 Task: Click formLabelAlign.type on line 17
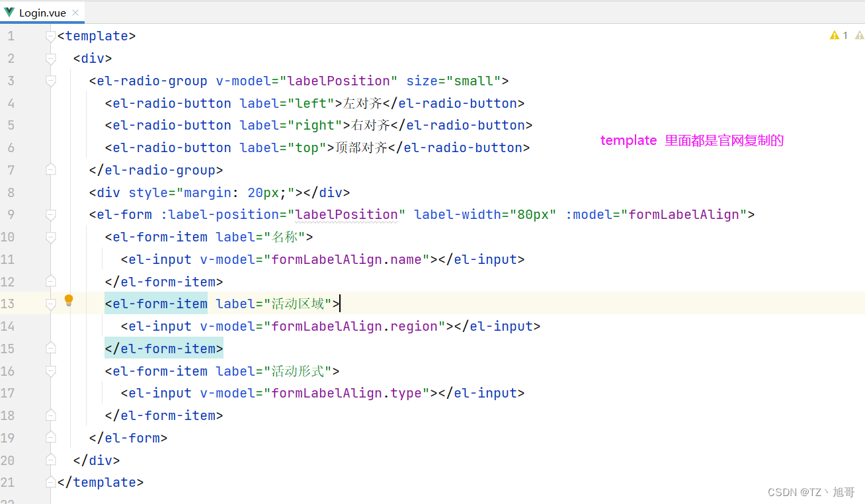347,393
